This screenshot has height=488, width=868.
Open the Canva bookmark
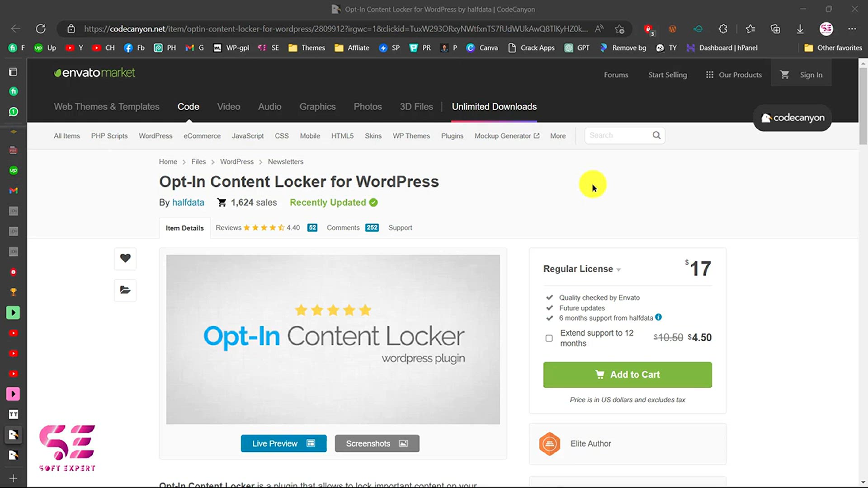click(x=482, y=48)
